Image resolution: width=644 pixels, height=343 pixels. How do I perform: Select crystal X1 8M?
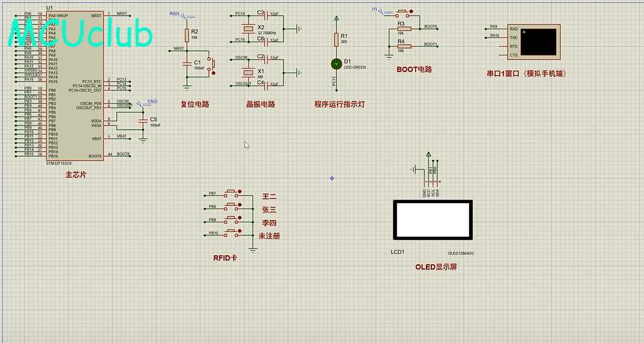coord(248,73)
